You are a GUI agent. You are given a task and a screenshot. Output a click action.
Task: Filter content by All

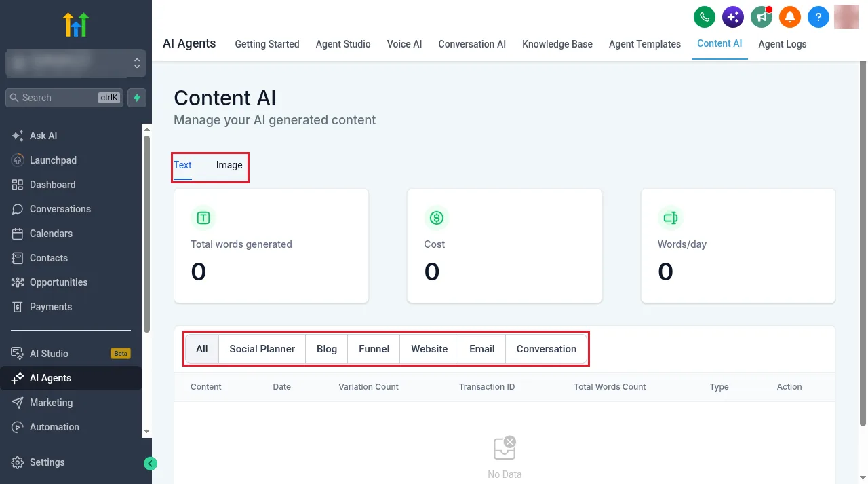click(202, 349)
